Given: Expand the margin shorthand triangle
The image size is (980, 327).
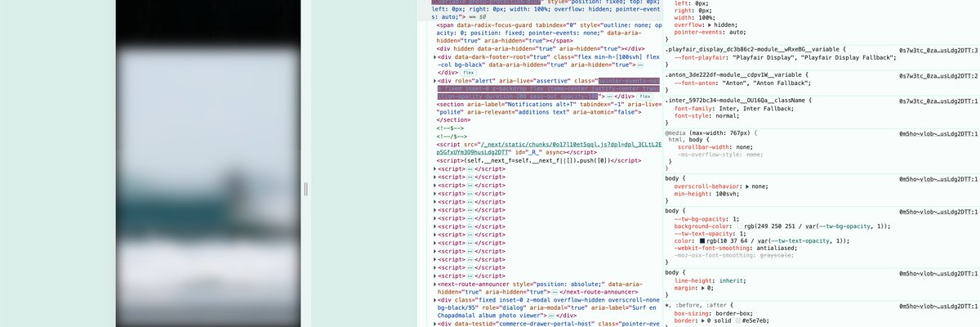Looking at the screenshot, I should (x=705, y=288).
